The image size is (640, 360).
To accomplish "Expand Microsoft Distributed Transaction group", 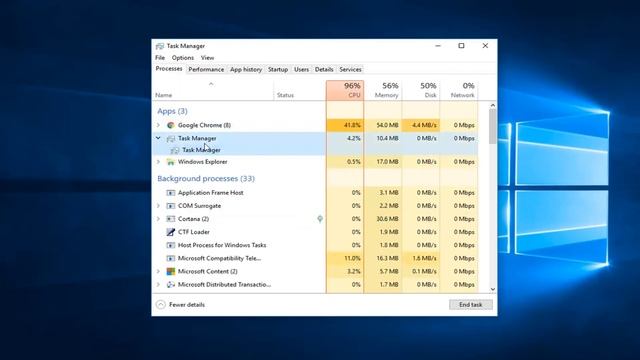I will tap(158, 284).
